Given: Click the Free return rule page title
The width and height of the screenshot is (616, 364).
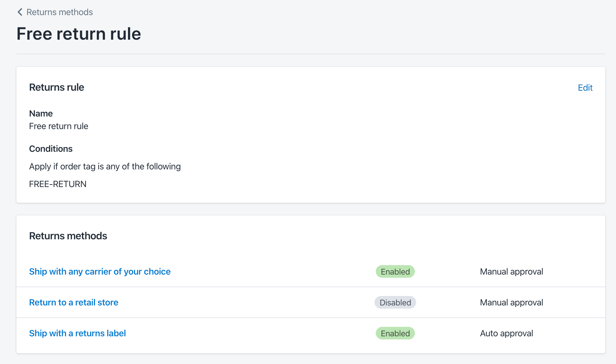Looking at the screenshot, I should 78,34.
